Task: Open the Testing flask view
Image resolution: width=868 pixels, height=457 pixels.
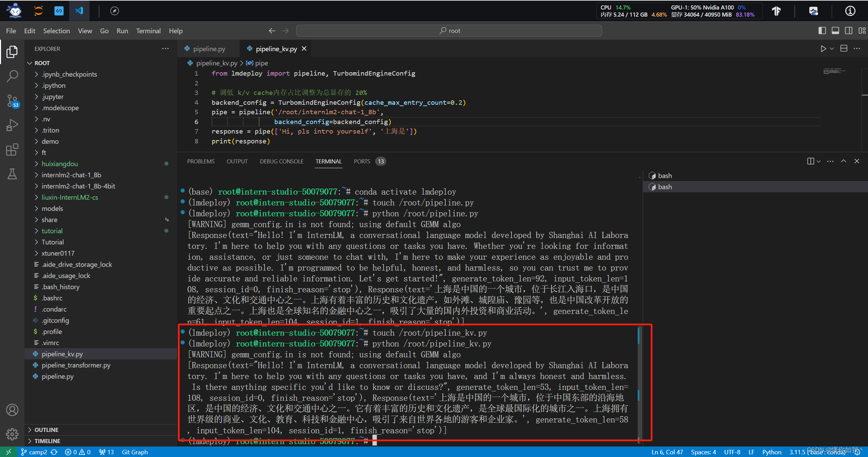Action: 12,174
